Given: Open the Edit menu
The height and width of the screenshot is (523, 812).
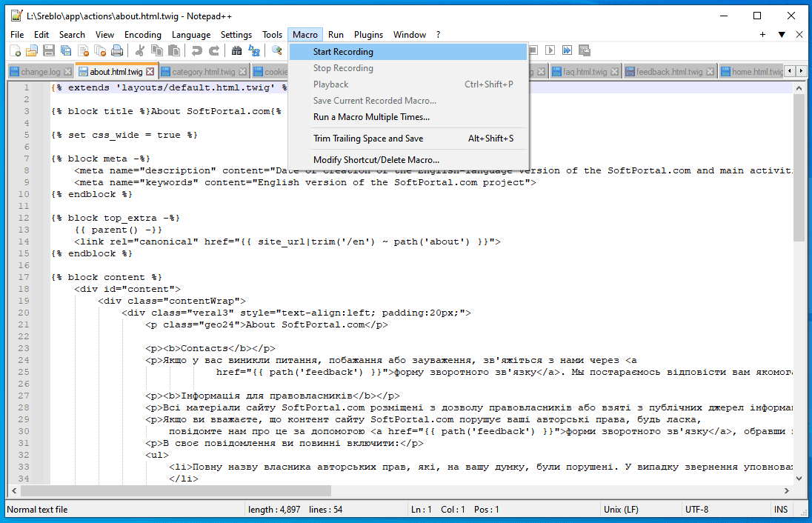Looking at the screenshot, I should click(41, 35).
